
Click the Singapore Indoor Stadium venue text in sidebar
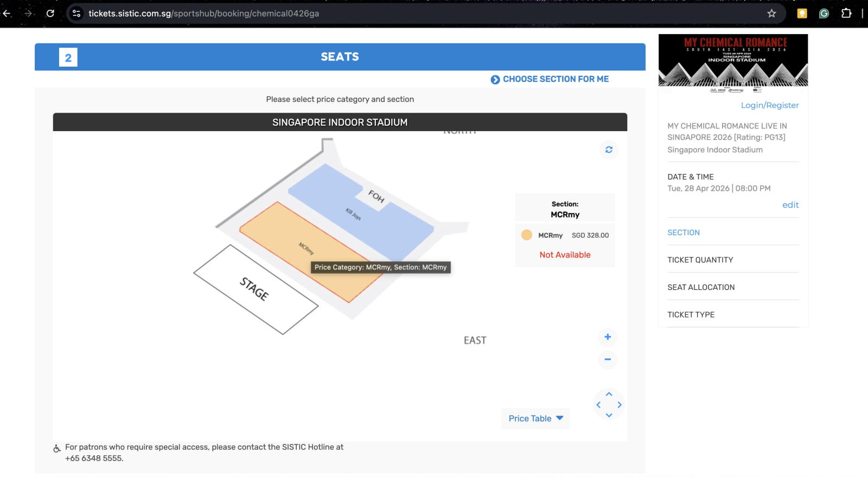(715, 150)
